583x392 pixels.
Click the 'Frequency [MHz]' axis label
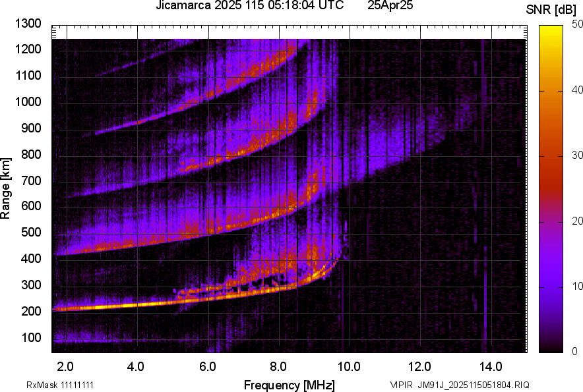click(290, 385)
